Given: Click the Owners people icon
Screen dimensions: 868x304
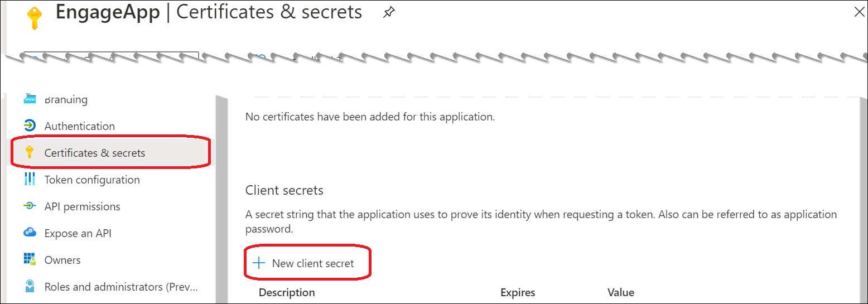Looking at the screenshot, I should pos(30,259).
